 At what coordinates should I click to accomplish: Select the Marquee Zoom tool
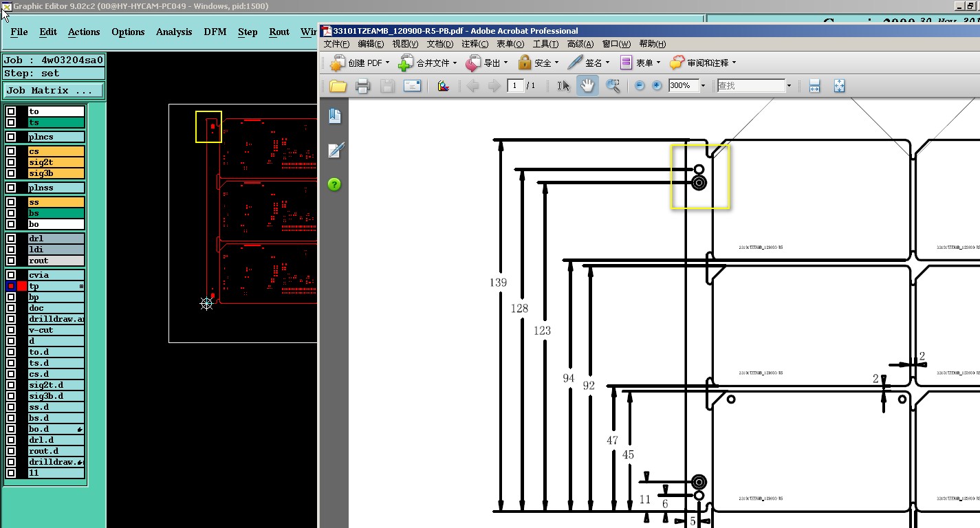613,86
